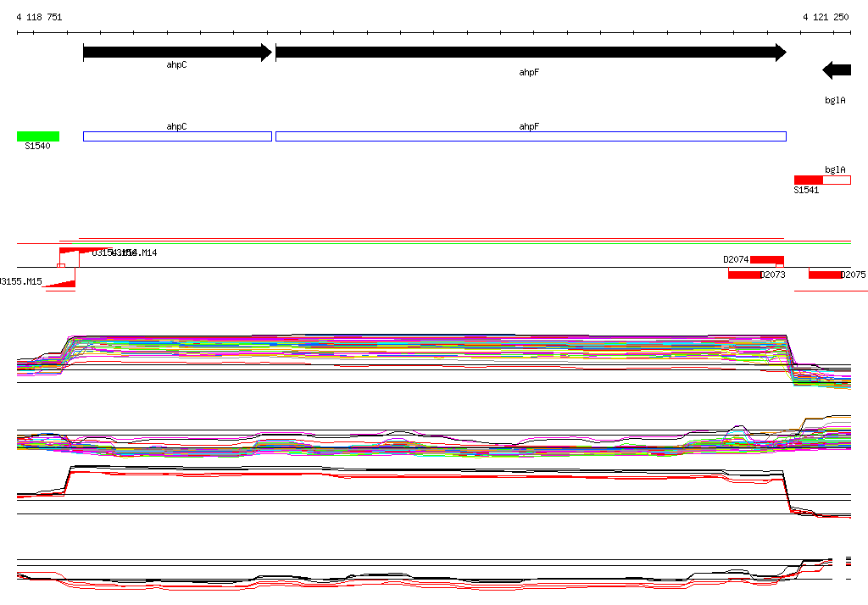Click the green S1540 segment box

pyautogui.click(x=38, y=136)
